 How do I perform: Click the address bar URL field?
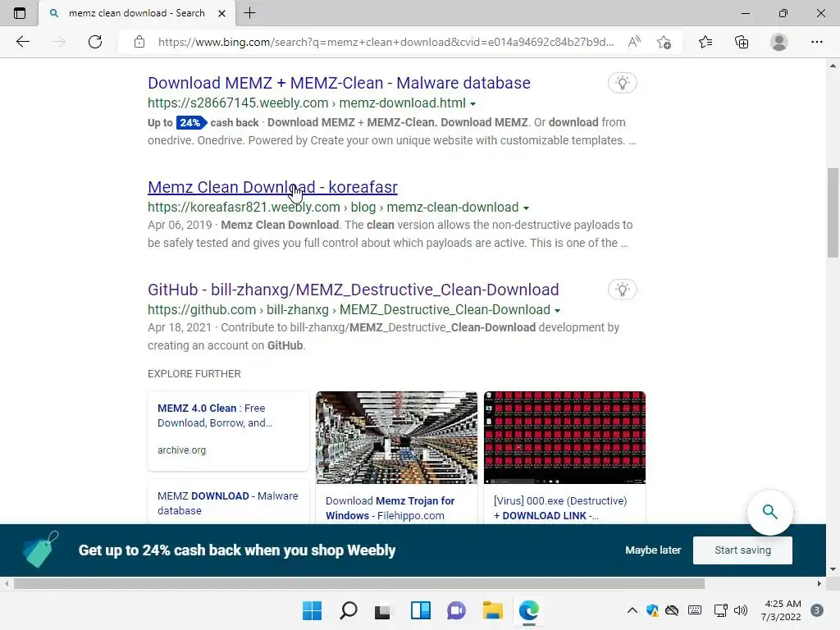(386, 42)
